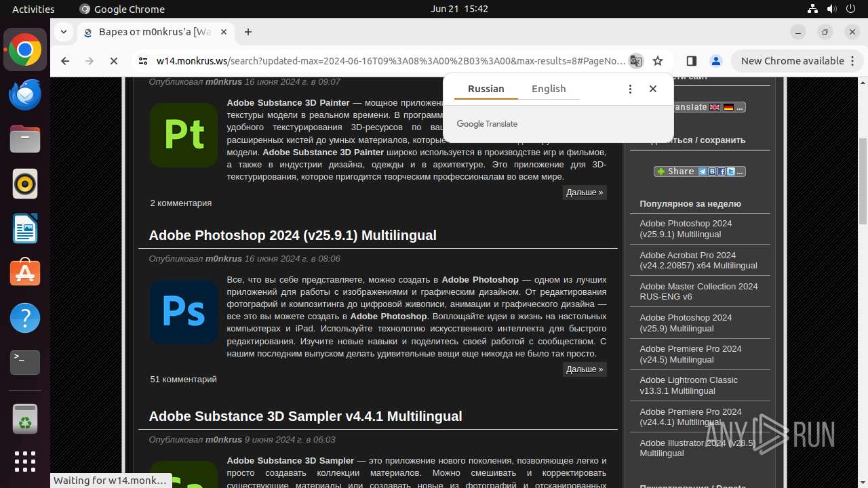Open Ubuntu Software store icon
The image size is (868, 488).
point(25,273)
